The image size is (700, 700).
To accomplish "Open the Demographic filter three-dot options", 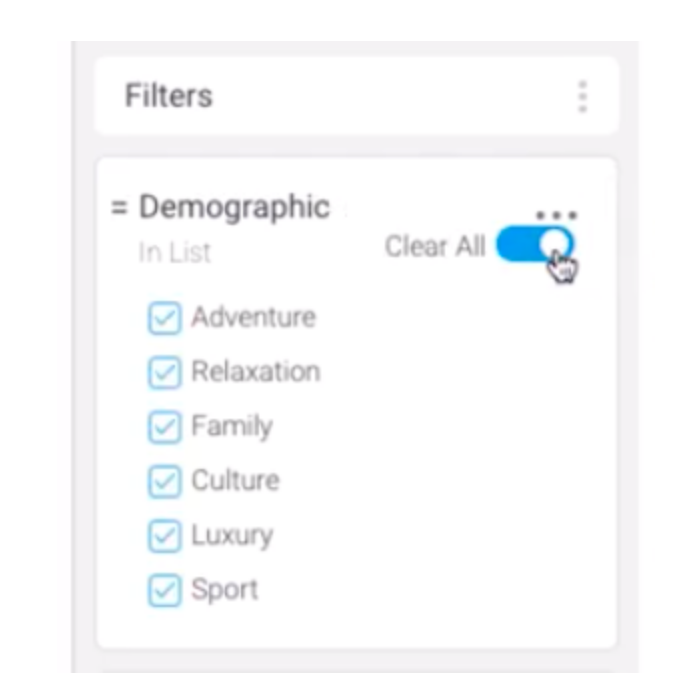I will tap(556, 215).
